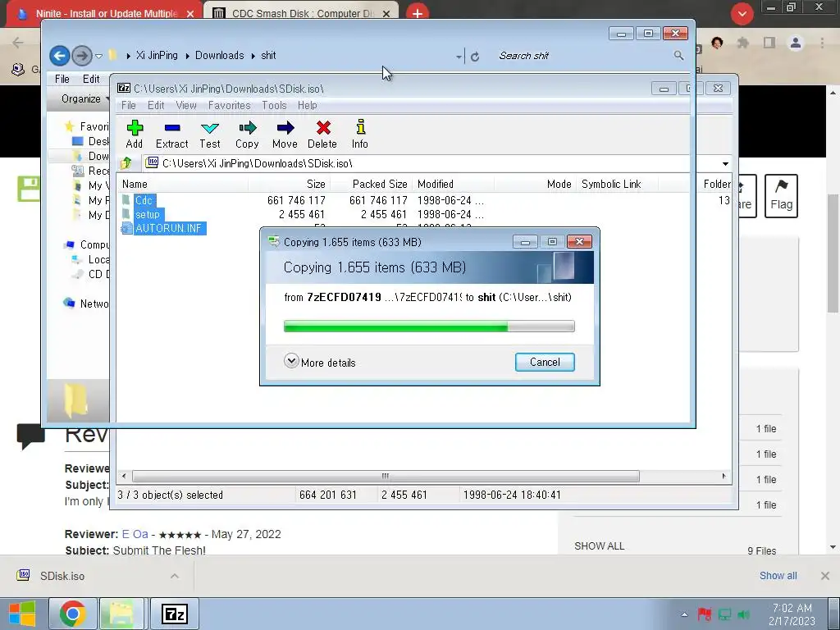This screenshot has width=840, height=630.
Task: Switch to the Ninite Chrome tab
Action: (104, 13)
